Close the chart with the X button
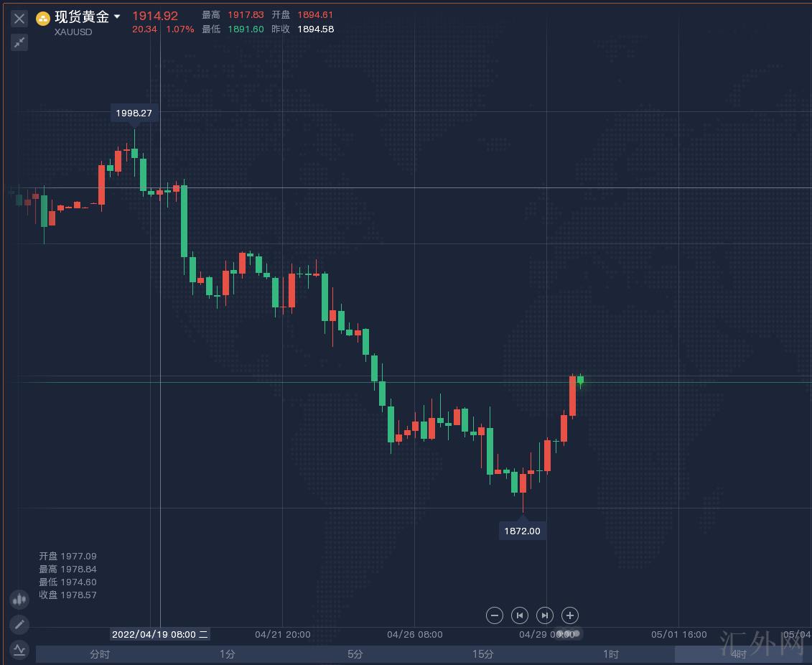Viewport: 812px width, 665px height. coord(19,19)
